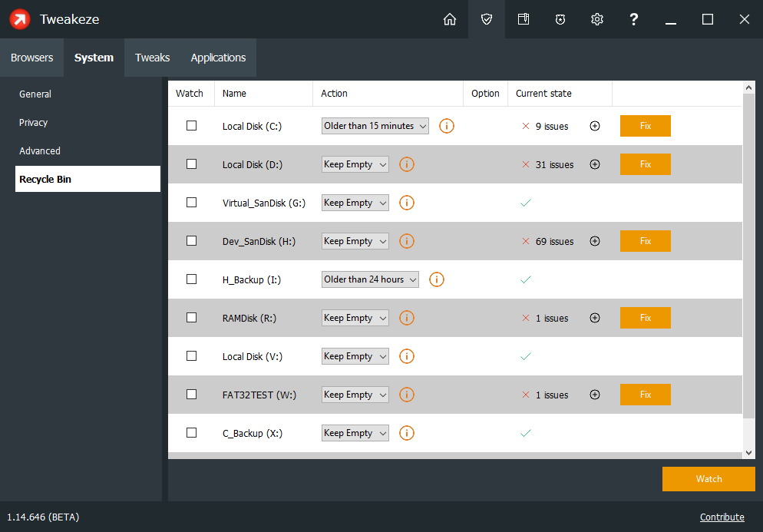Fix issues on Local Disk (C:)
This screenshot has height=532, width=763.
coord(646,126)
